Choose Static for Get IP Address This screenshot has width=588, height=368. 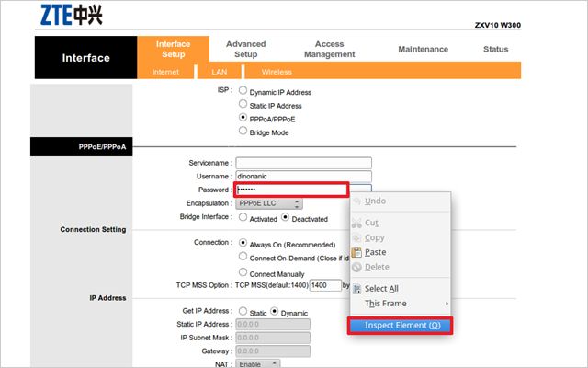(x=243, y=312)
